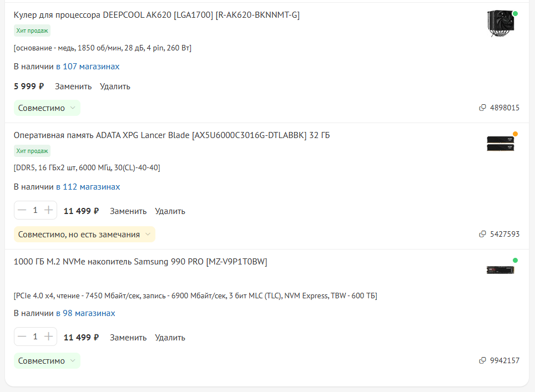Open в 98 магазинах availability link
Viewport: 535px width, 392px height.
[85, 313]
